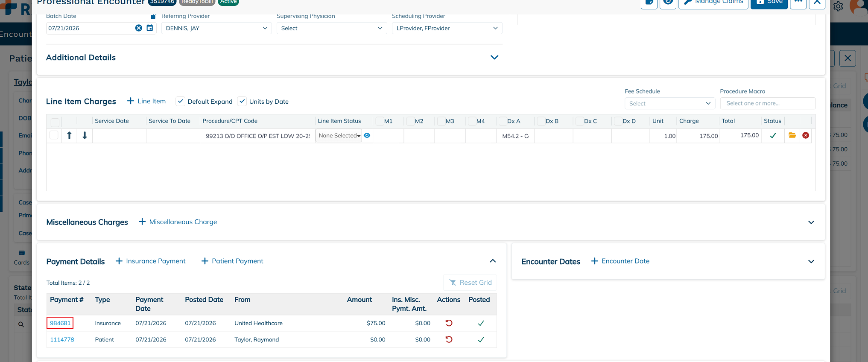Click the Procedure Macro input field
Screen dimensions: 868x362
pyautogui.click(x=768, y=103)
